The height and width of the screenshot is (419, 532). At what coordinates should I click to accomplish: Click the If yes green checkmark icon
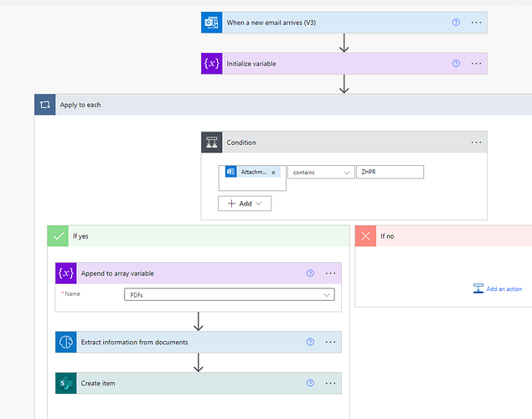pos(58,235)
